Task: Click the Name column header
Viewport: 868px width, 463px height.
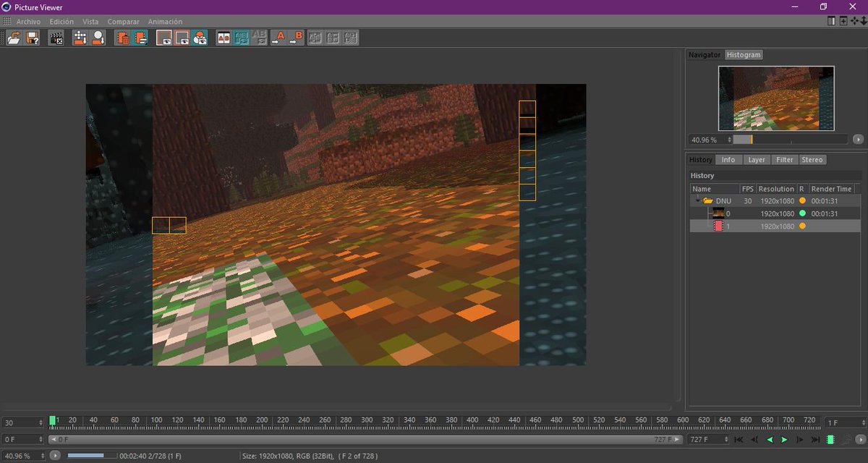Action: click(x=715, y=189)
